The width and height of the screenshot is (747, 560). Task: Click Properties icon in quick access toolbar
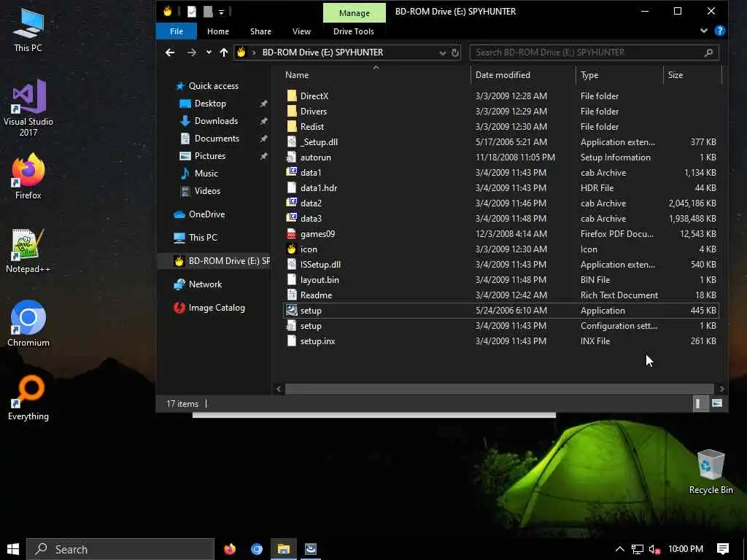tap(192, 12)
